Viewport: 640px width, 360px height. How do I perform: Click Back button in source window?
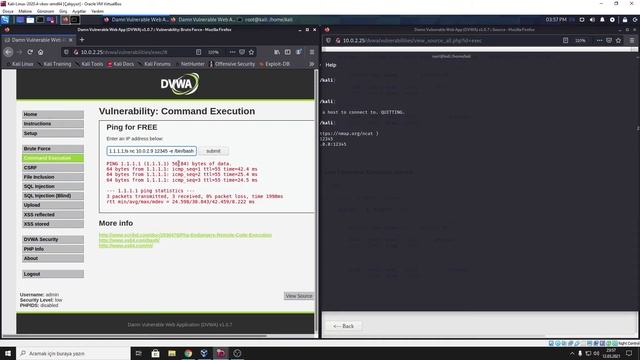coord(344,326)
